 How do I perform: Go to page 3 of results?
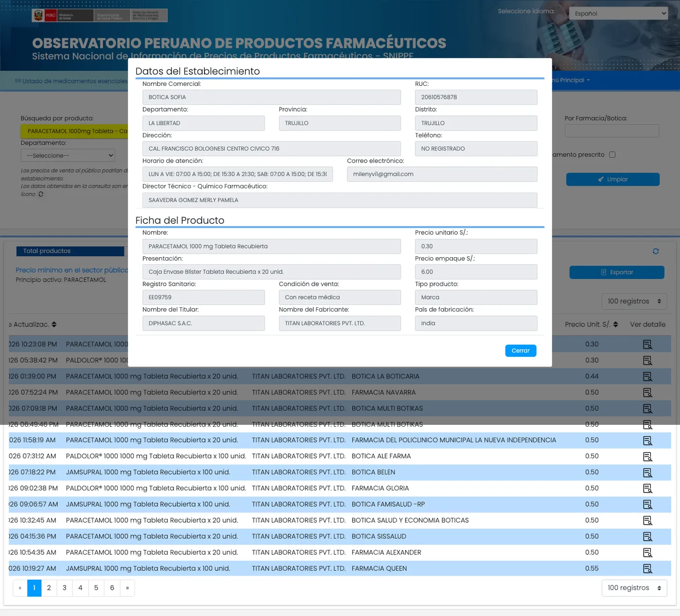click(x=65, y=588)
